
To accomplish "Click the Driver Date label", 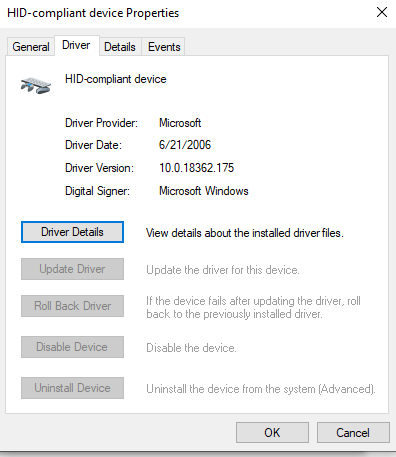I will click(93, 145).
